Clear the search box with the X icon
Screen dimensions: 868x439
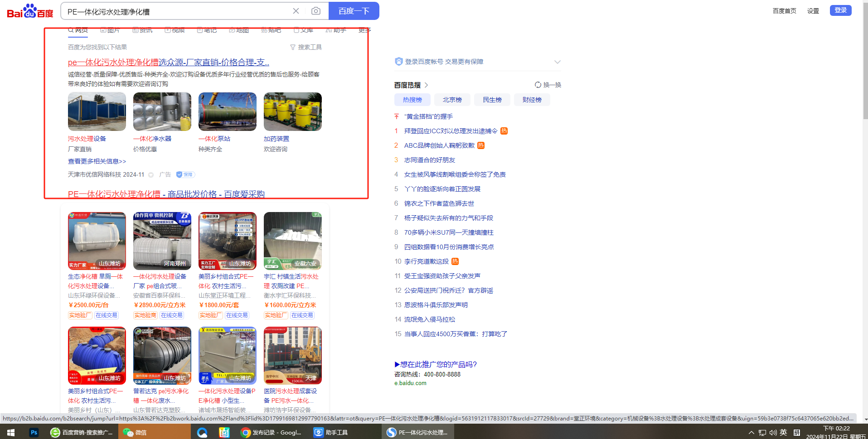click(x=296, y=11)
